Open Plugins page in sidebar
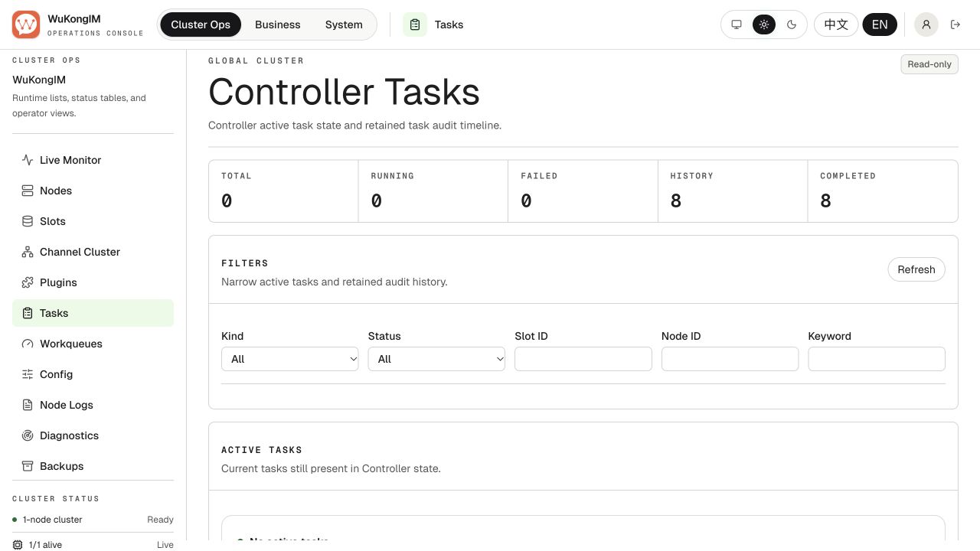The height and width of the screenshot is (551, 980). pyautogui.click(x=93, y=282)
